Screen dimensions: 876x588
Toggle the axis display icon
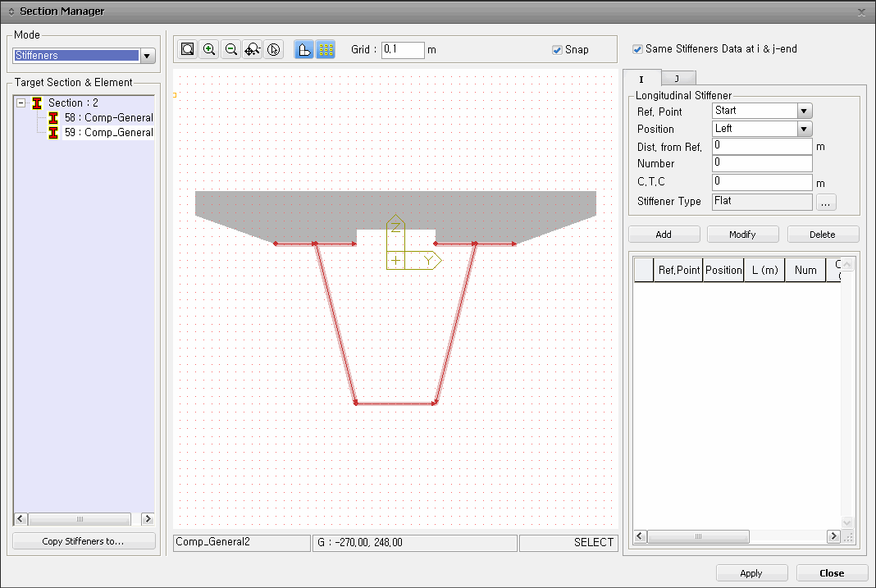click(x=304, y=49)
